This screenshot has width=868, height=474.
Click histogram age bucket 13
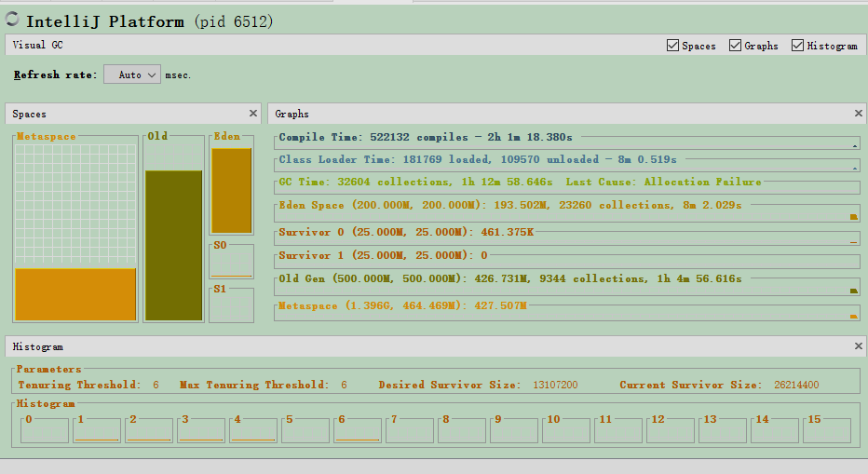click(723, 429)
